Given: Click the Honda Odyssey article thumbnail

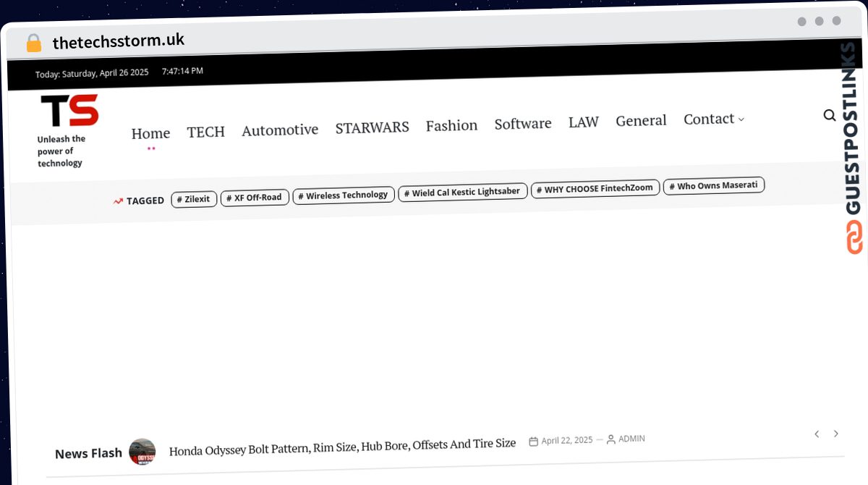Looking at the screenshot, I should pos(142,452).
